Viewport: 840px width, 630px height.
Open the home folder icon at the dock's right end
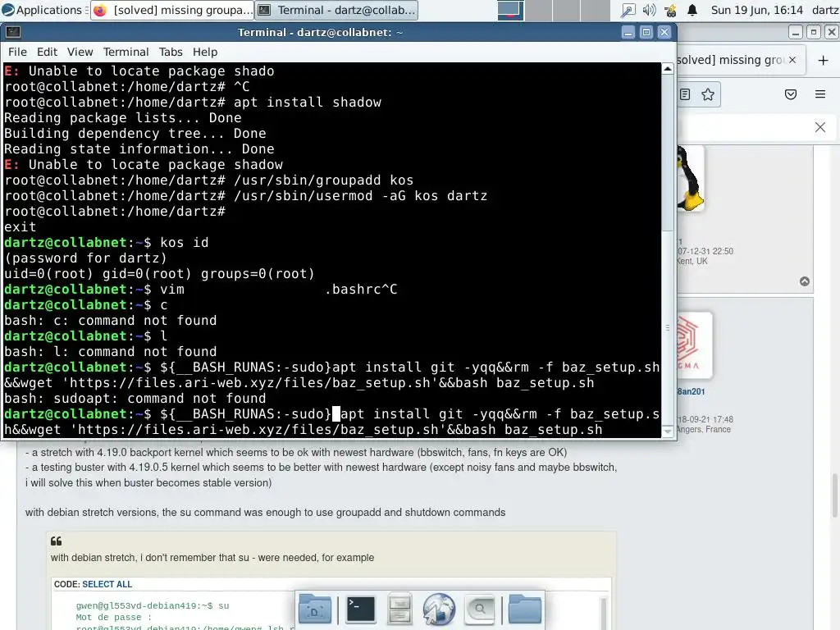(525, 609)
